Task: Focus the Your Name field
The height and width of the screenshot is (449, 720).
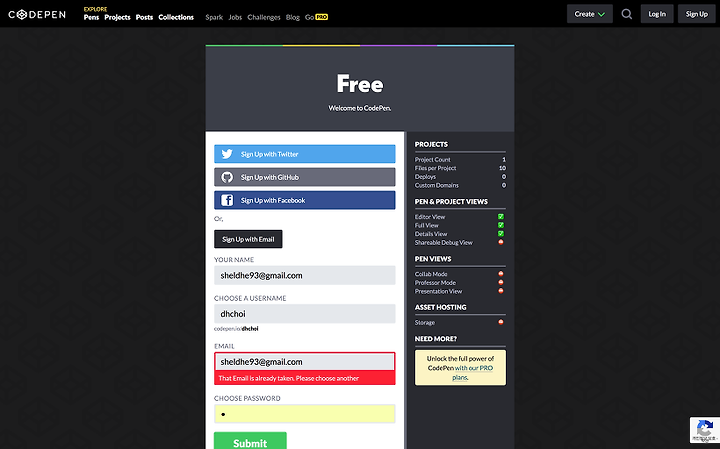Action: point(304,275)
